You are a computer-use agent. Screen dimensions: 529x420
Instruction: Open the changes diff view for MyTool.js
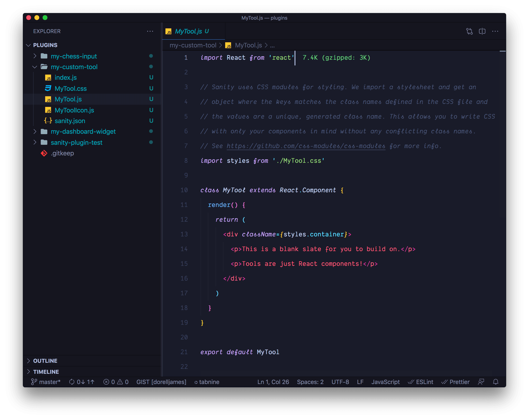[469, 31]
